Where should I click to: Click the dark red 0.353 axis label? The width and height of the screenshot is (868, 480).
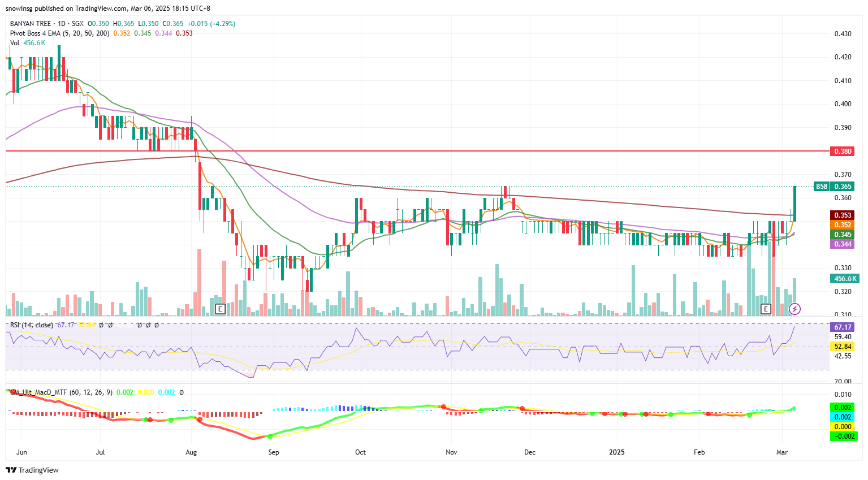point(843,215)
